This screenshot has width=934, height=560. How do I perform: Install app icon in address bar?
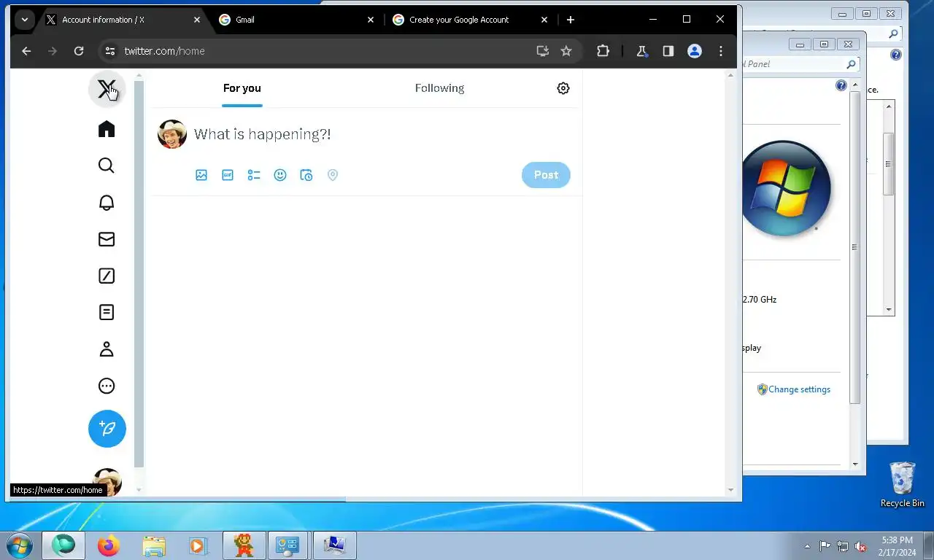point(542,51)
